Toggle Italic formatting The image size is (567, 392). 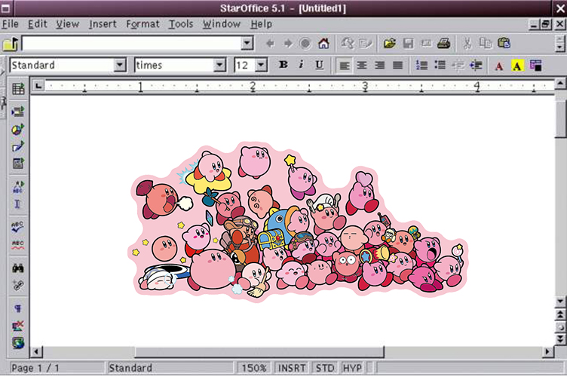[301, 65]
